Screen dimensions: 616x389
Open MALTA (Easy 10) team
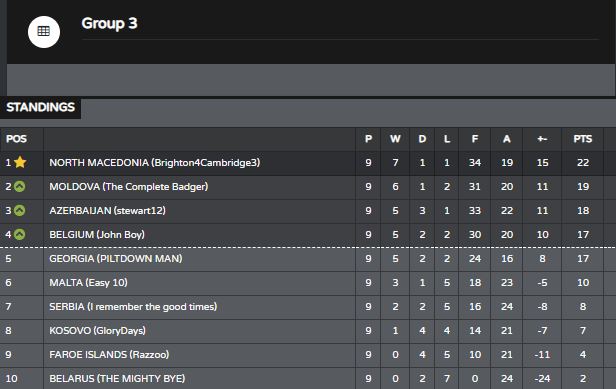point(88,283)
